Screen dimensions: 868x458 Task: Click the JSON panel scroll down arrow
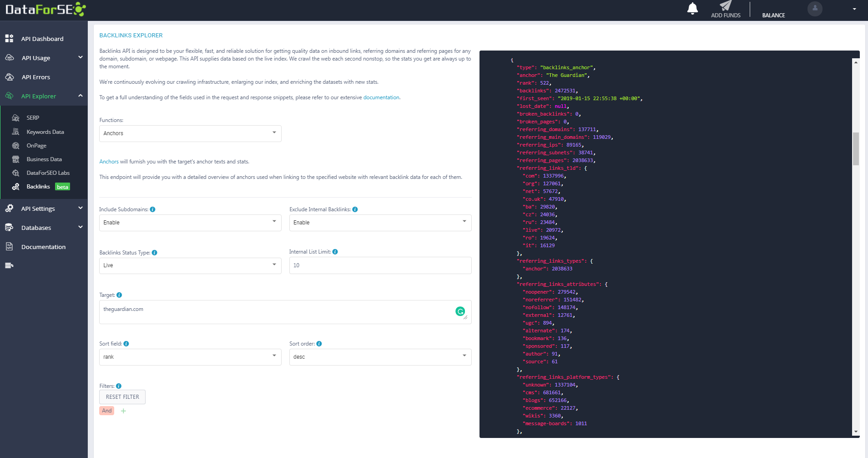[856, 432]
